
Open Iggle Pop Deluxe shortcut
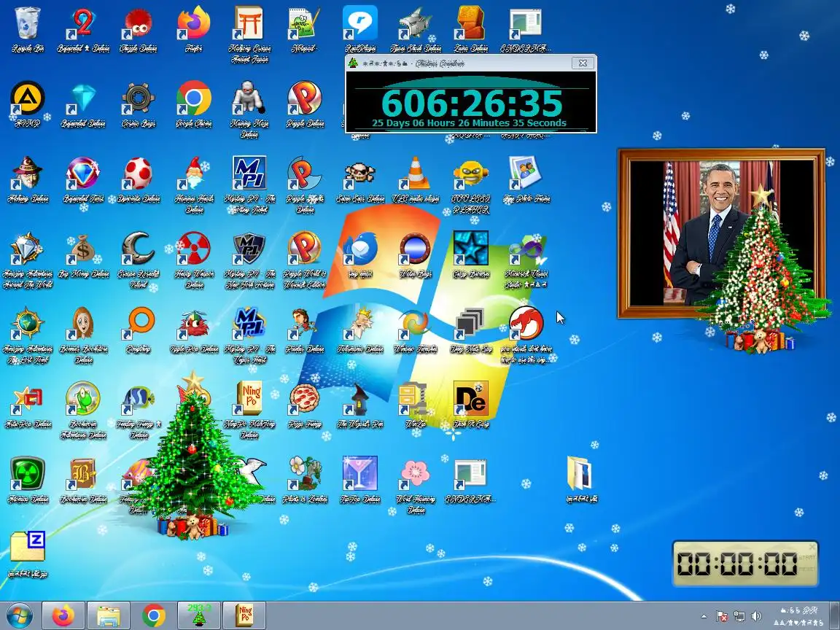click(x=194, y=330)
